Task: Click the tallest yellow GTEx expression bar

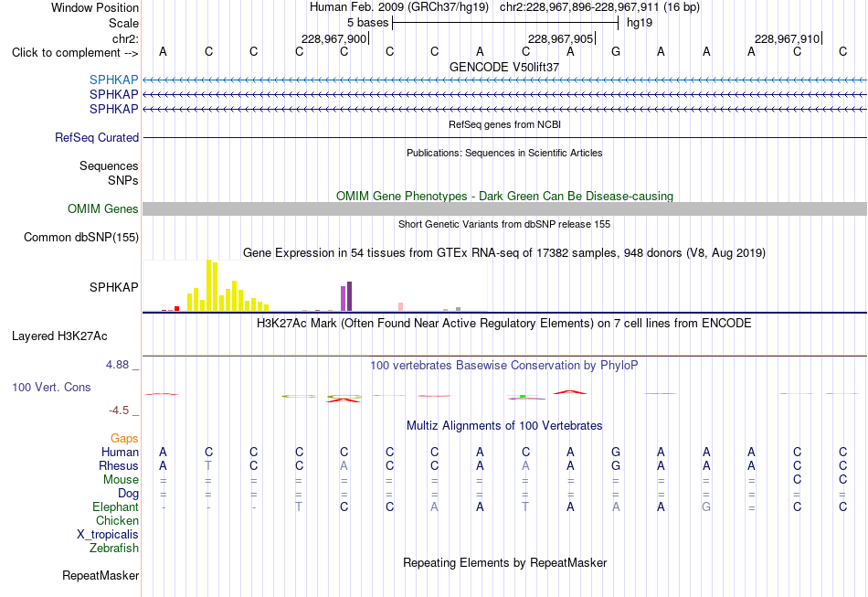Action: coord(208,285)
